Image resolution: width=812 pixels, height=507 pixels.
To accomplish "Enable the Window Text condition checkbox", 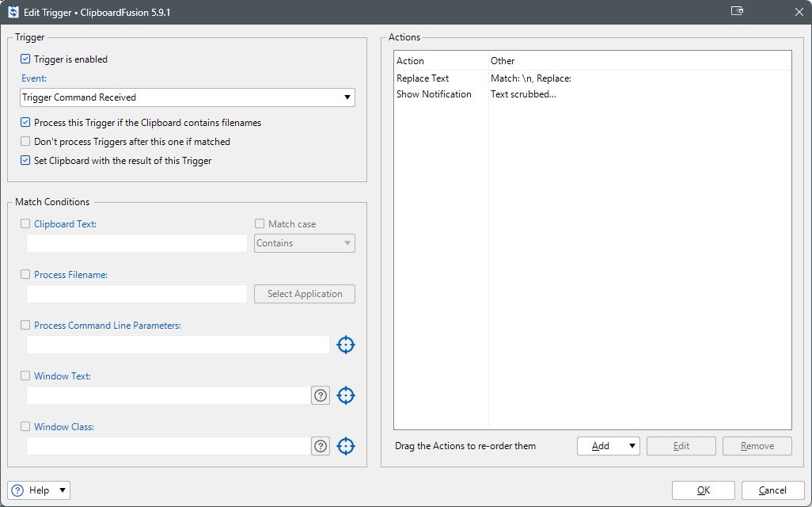I will pyautogui.click(x=25, y=375).
